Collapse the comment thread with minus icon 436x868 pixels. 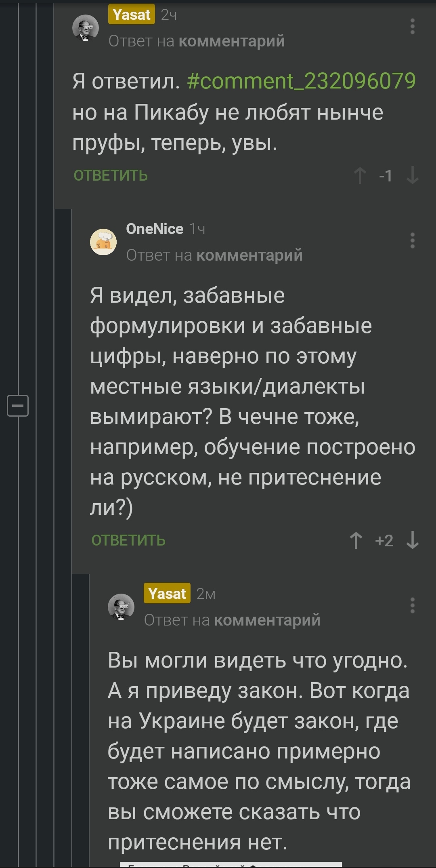[18, 405]
